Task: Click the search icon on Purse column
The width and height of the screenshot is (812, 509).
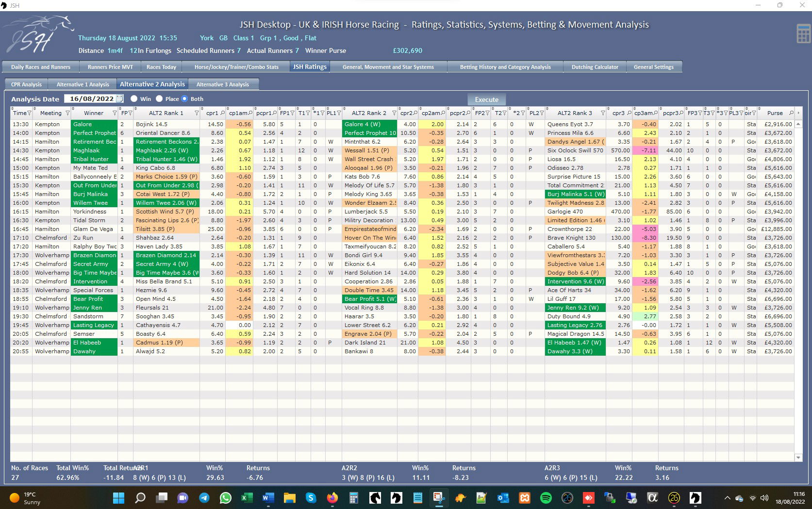Action: point(791,113)
